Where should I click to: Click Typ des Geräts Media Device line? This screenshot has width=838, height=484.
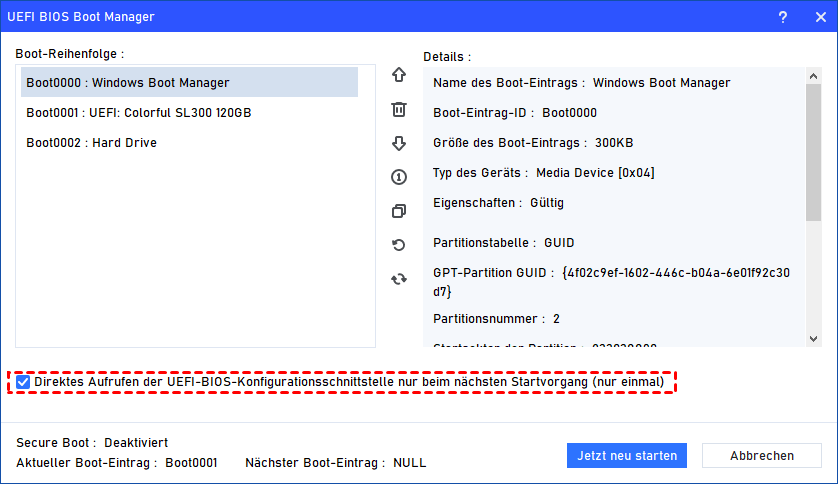click(x=544, y=173)
